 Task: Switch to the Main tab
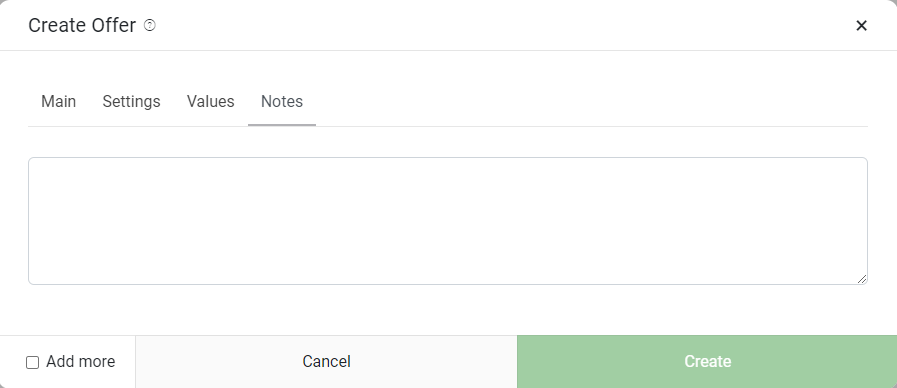58,102
